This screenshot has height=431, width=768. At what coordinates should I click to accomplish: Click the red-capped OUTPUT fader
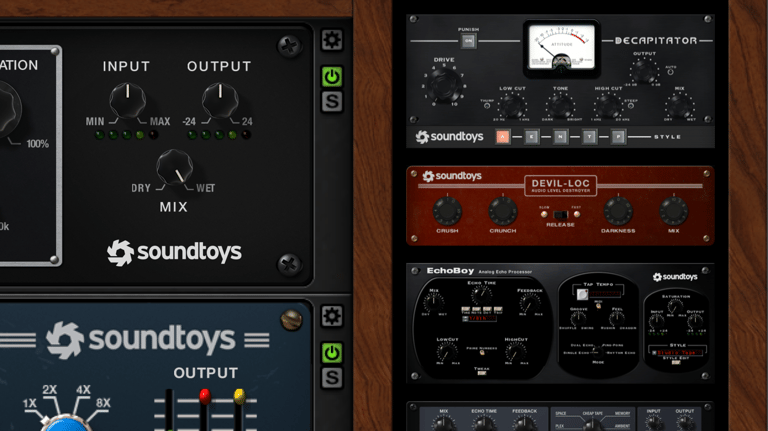point(205,396)
